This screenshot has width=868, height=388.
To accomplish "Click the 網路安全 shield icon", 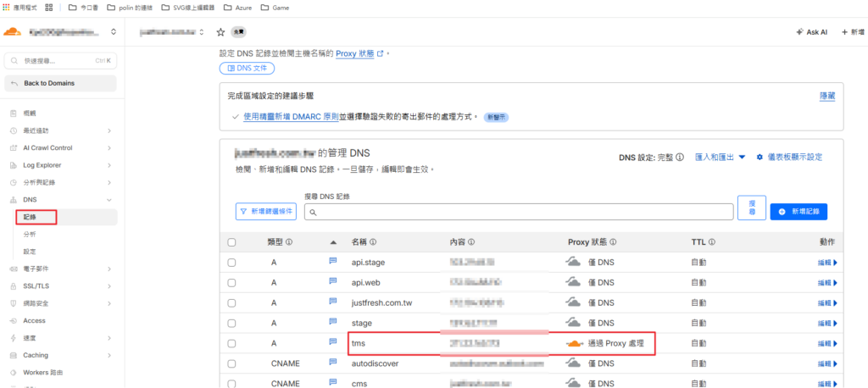I will pos(14,304).
